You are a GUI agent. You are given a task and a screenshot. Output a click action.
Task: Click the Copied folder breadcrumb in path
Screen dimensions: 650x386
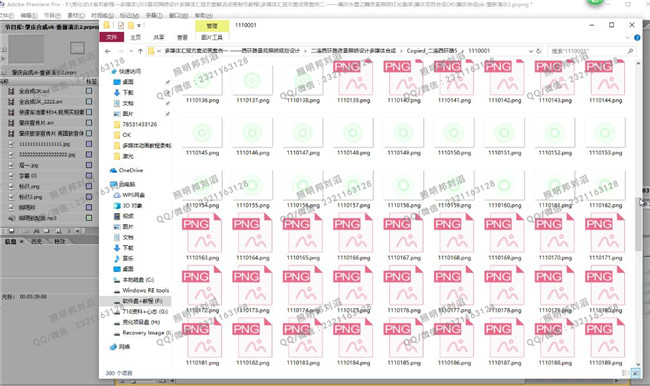tap(432, 51)
